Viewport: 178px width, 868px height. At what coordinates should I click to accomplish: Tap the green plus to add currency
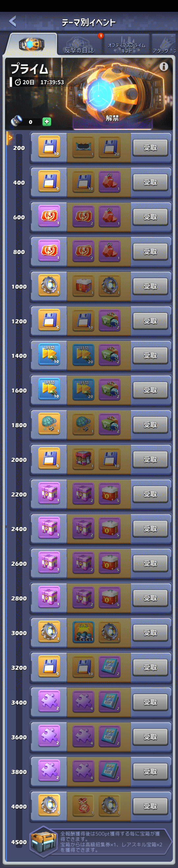(47, 122)
